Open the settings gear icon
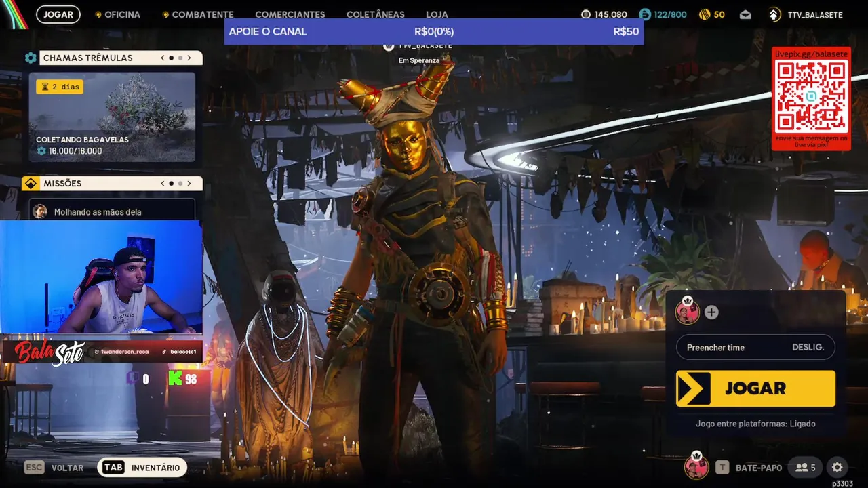The height and width of the screenshot is (488, 868). 837,468
